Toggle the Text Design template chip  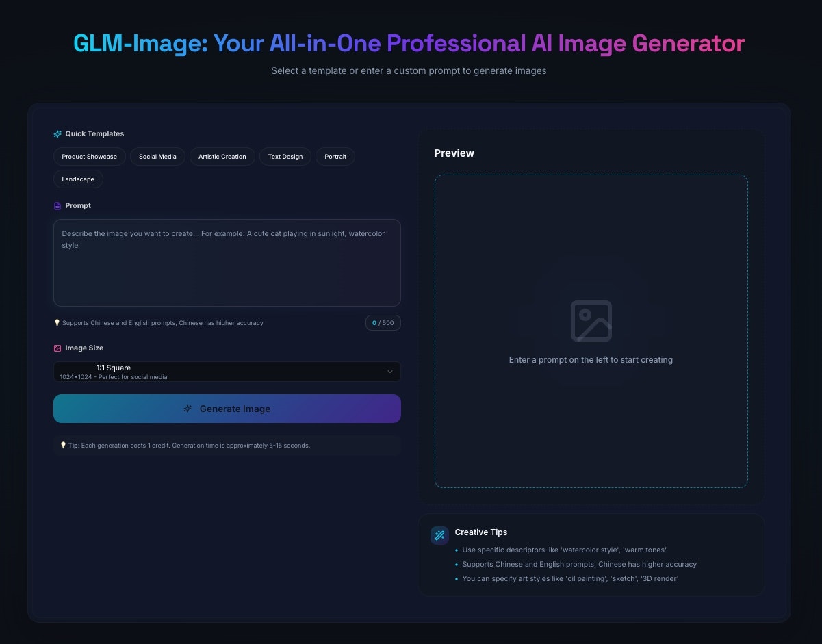pos(285,156)
